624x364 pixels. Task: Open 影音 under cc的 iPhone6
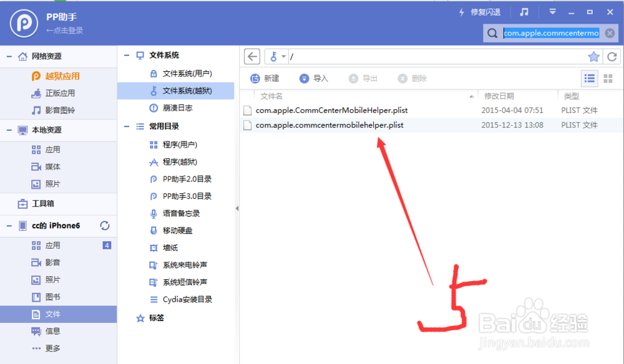pos(46,262)
